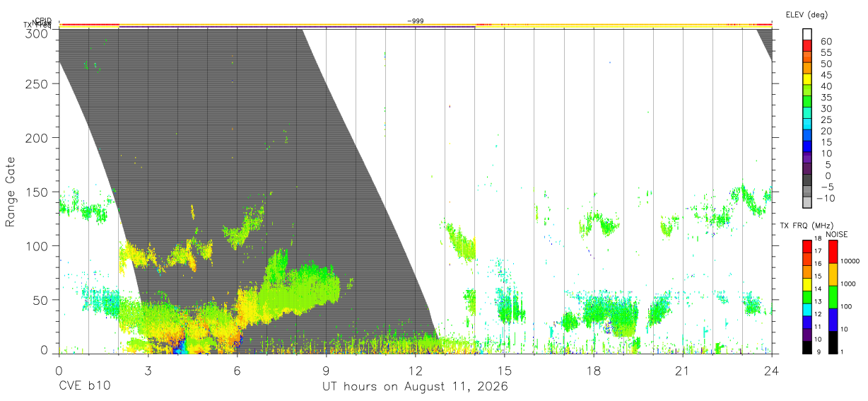This screenshot has width=868, height=401.
Task: Click the green noise swatch between 100 and 1000
Action: tap(833, 297)
